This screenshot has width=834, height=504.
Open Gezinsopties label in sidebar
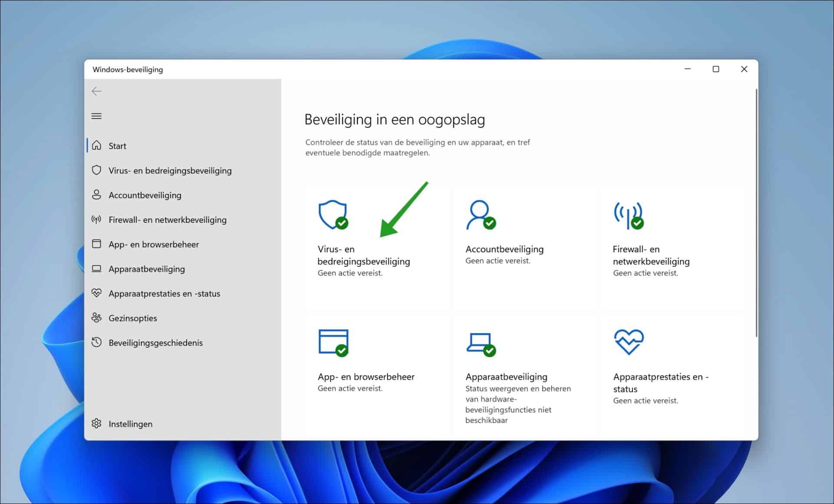[133, 318]
